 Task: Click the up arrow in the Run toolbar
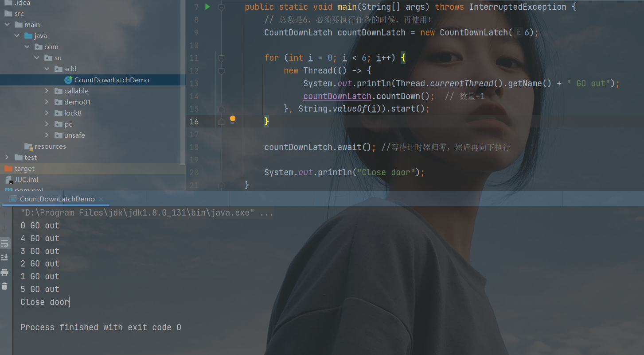pyautogui.click(x=4, y=214)
